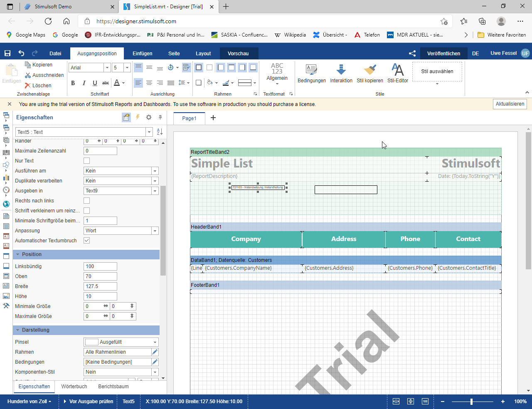The image size is (532, 409).
Task: Pin the Eigenschaften panel
Action: 160,118
